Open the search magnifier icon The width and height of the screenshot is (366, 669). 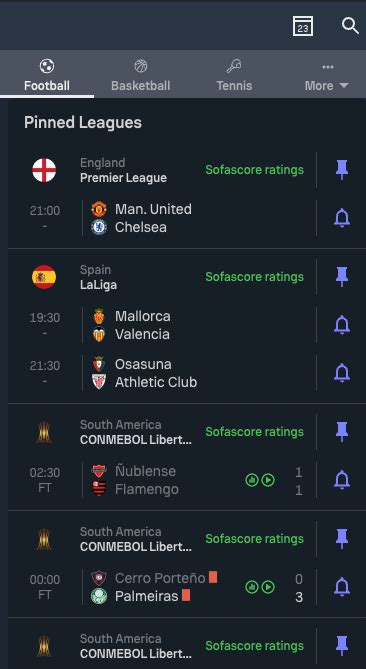[x=350, y=26]
